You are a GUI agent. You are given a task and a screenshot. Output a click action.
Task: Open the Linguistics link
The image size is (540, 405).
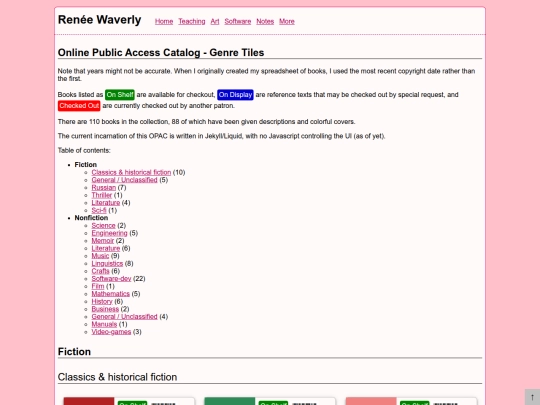click(107, 263)
